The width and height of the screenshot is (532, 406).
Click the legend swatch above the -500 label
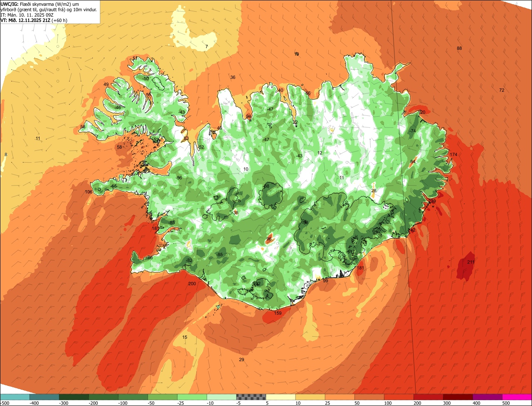click(15, 397)
